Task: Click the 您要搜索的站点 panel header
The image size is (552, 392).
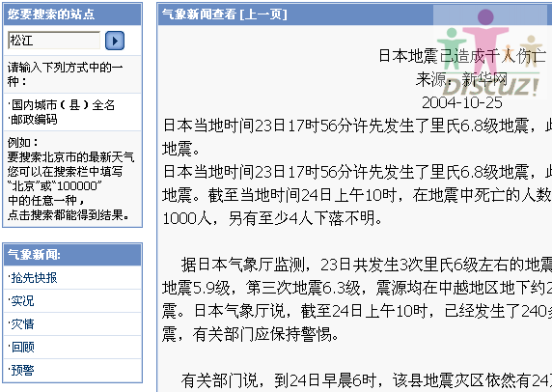Action: tap(72, 14)
